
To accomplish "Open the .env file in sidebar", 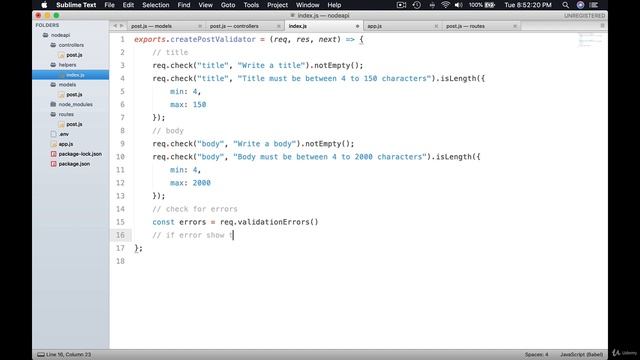I will (64, 134).
